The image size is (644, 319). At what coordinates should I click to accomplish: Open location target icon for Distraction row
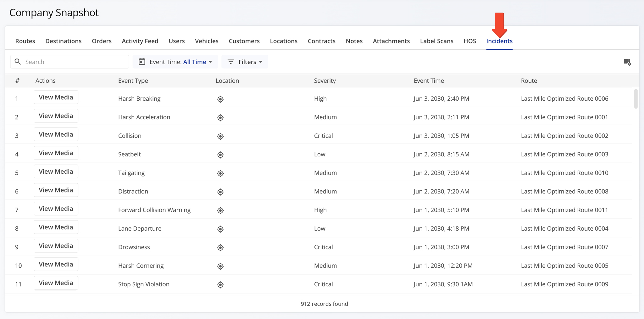(x=220, y=192)
